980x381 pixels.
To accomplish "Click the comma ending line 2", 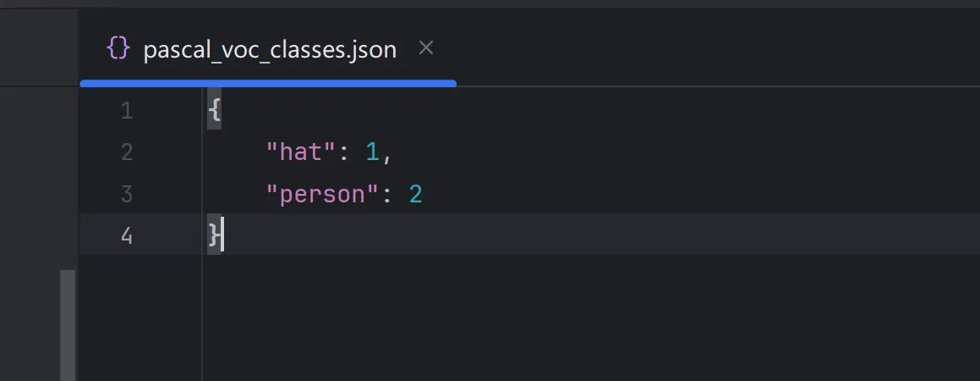I will 387,154.
